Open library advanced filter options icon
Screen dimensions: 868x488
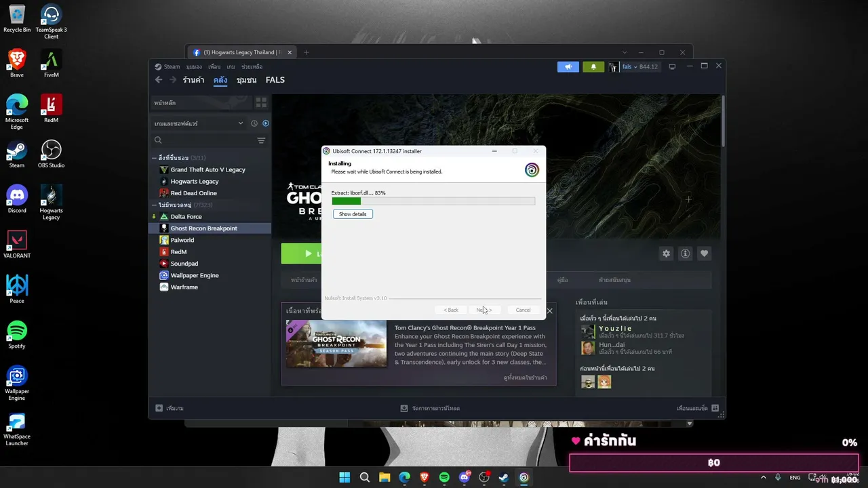coord(261,140)
